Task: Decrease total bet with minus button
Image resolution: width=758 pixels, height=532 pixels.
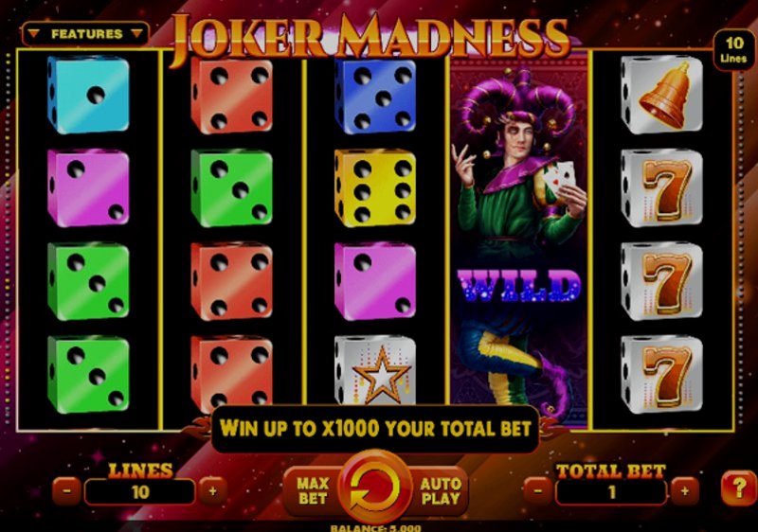Action: click(x=538, y=491)
